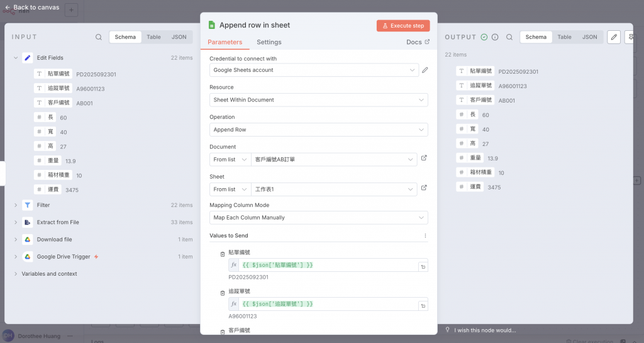This screenshot has width=644, height=343.
Task: Select the 重量 field in INPUT schema
Action: pos(48,160)
